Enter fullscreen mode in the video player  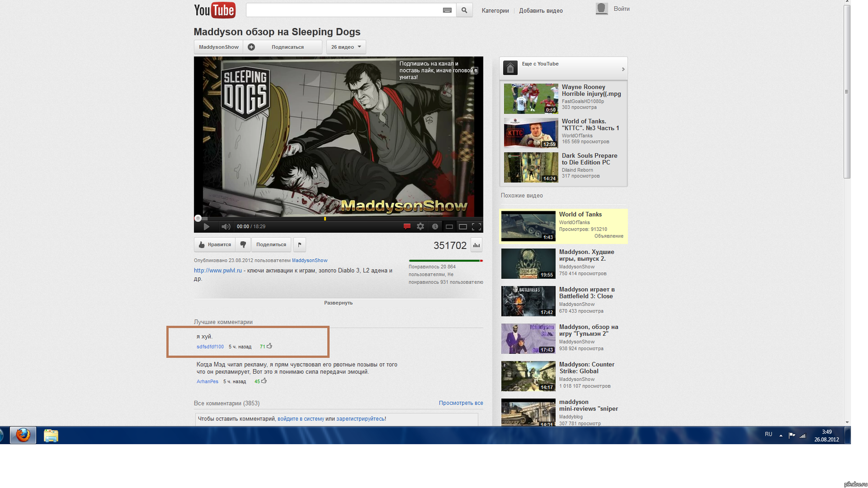tap(476, 227)
